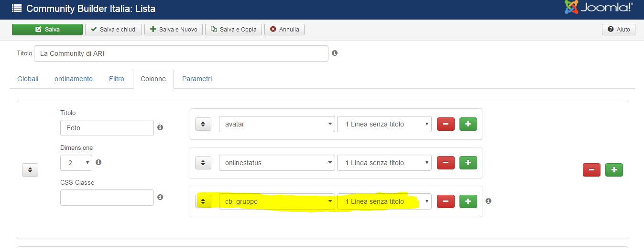Click the red minus button in avatar row
Viewport: 644px width, 252px height.
(446, 124)
